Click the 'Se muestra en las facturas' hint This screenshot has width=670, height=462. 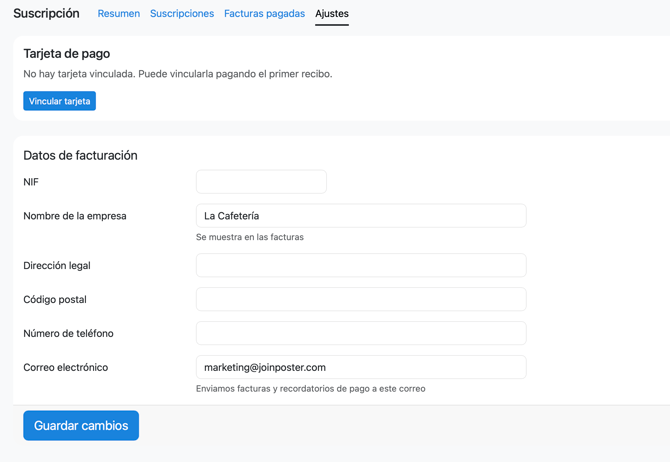pos(250,237)
